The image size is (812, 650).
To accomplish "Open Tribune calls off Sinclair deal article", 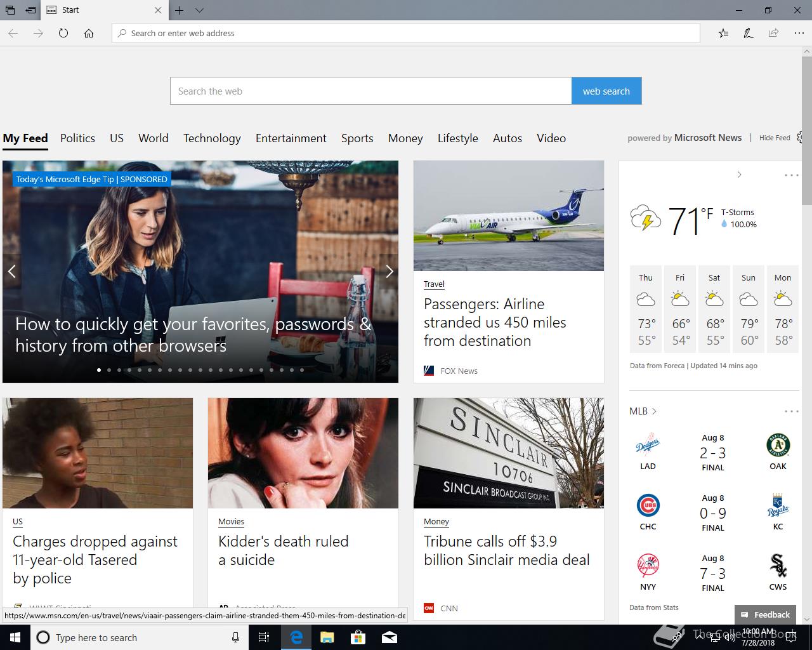I will pyautogui.click(x=507, y=550).
